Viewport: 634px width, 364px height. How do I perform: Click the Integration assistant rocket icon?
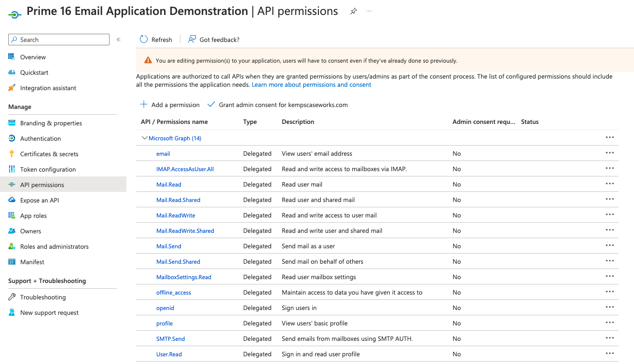[12, 88]
